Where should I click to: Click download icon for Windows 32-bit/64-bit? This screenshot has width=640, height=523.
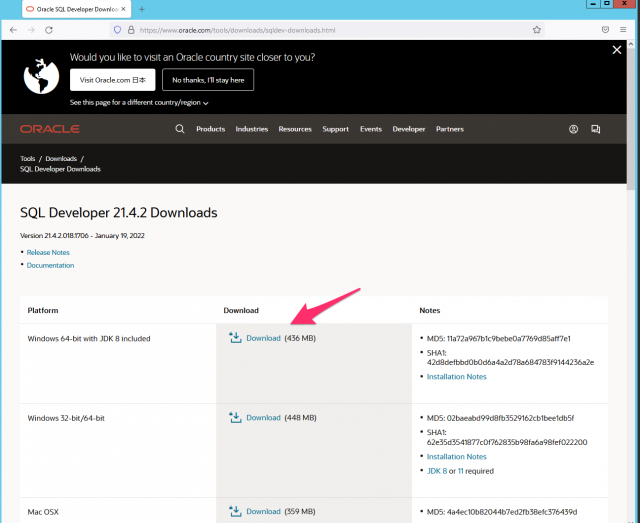(x=235, y=417)
